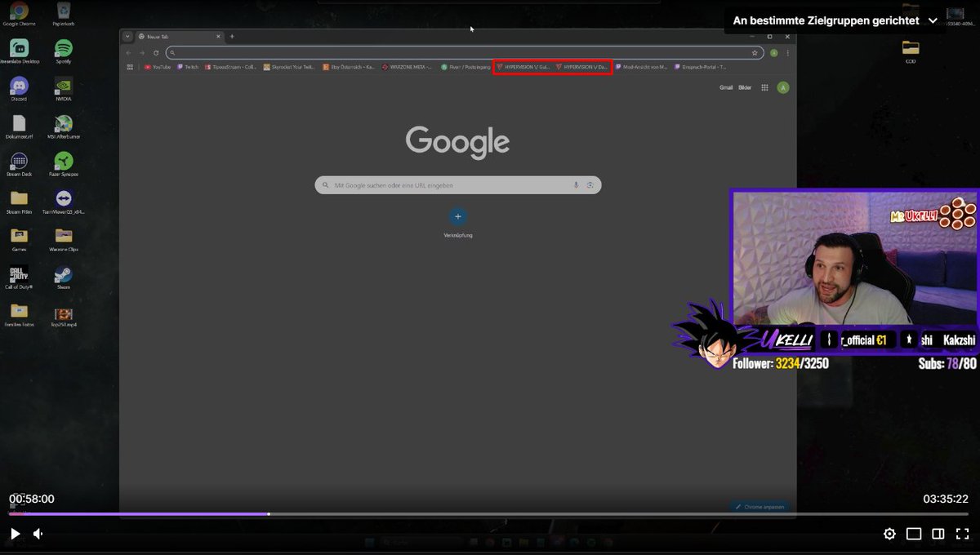Open Einspruch-Portal bookmark

701,67
